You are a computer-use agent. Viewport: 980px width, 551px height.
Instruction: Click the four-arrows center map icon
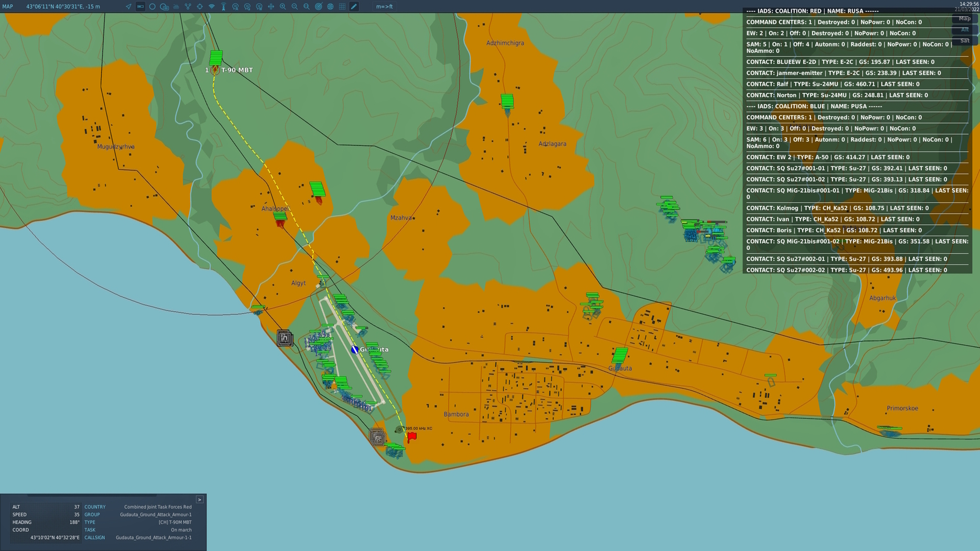coord(271,6)
